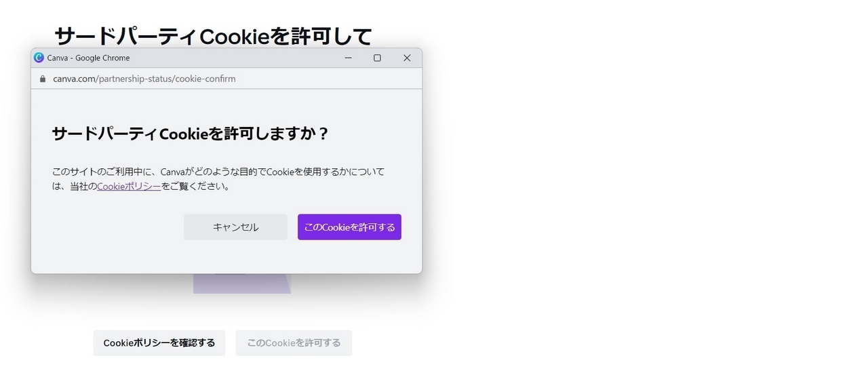Click the キャンセル button
The width and height of the screenshot is (868, 369).
[x=235, y=227]
